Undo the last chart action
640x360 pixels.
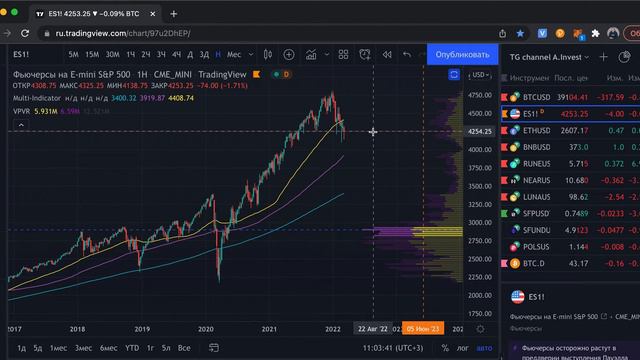pyautogui.click(x=407, y=54)
